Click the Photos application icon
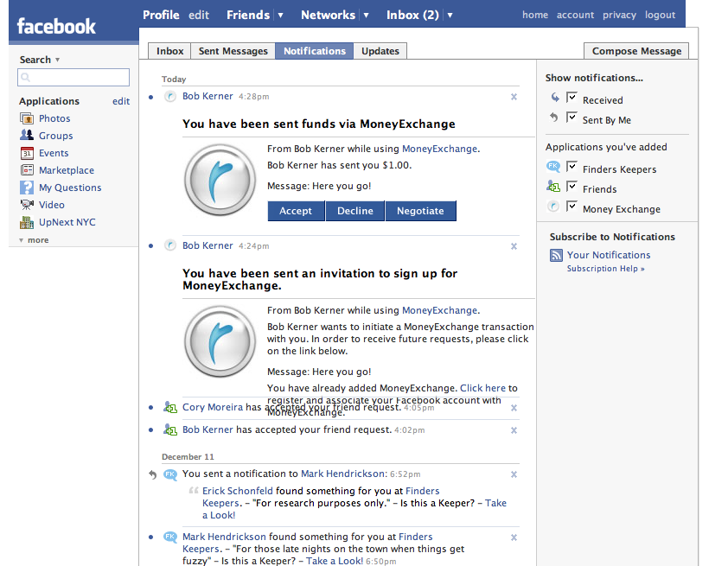The width and height of the screenshot is (728, 566). (x=27, y=118)
